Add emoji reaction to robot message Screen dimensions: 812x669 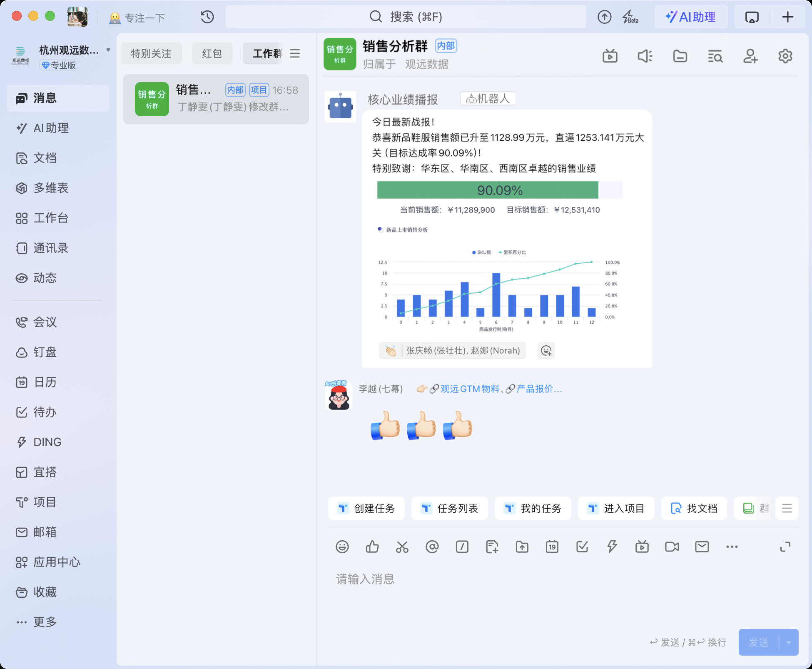tap(546, 351)
